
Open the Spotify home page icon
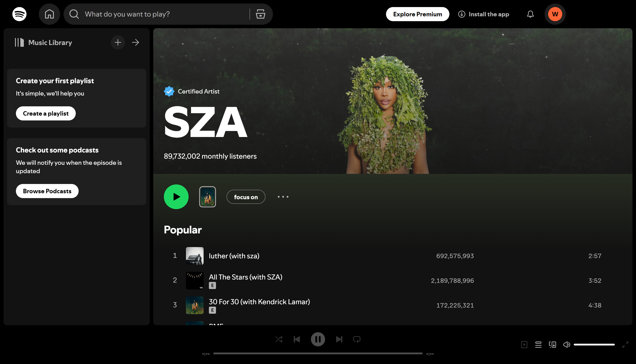pos(49,14)
